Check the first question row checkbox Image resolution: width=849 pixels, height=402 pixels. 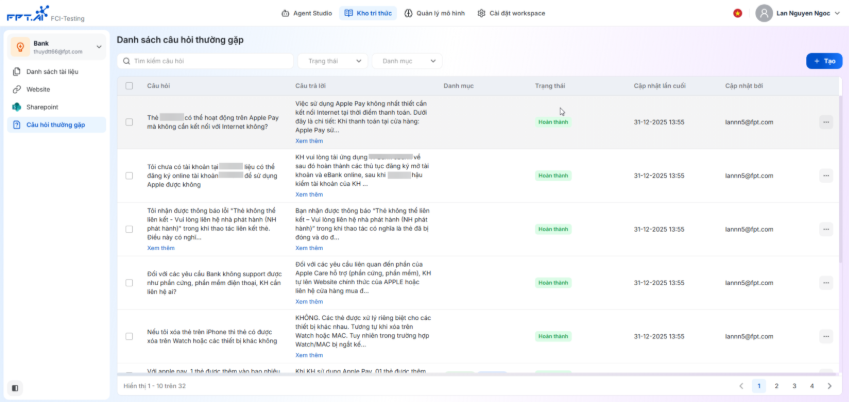pos(129,122)
